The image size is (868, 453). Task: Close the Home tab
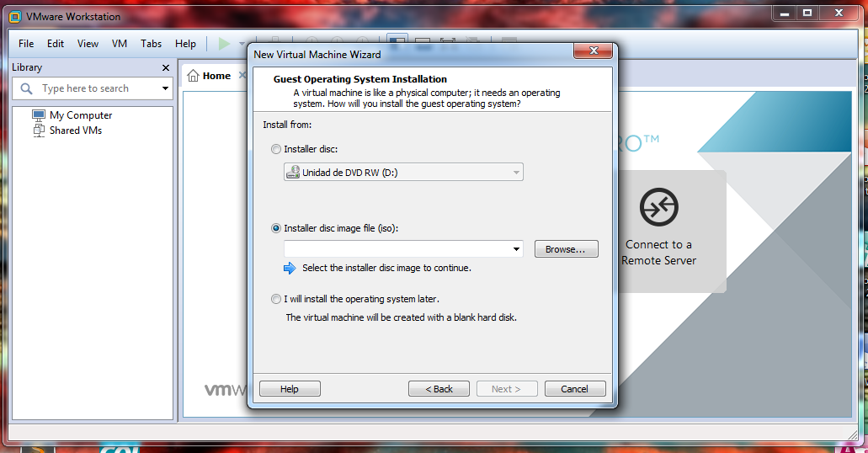242,75
